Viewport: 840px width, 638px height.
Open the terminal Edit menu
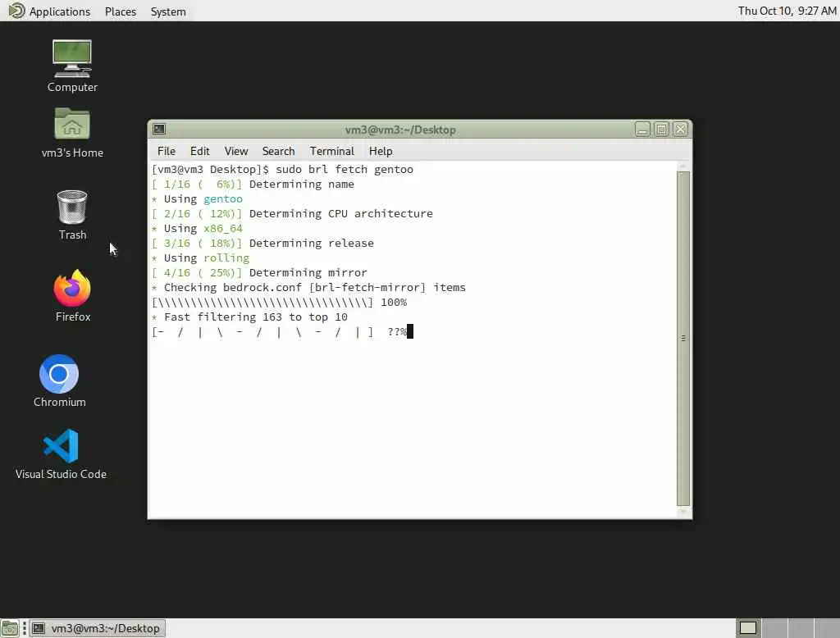(x=200, y=151)
